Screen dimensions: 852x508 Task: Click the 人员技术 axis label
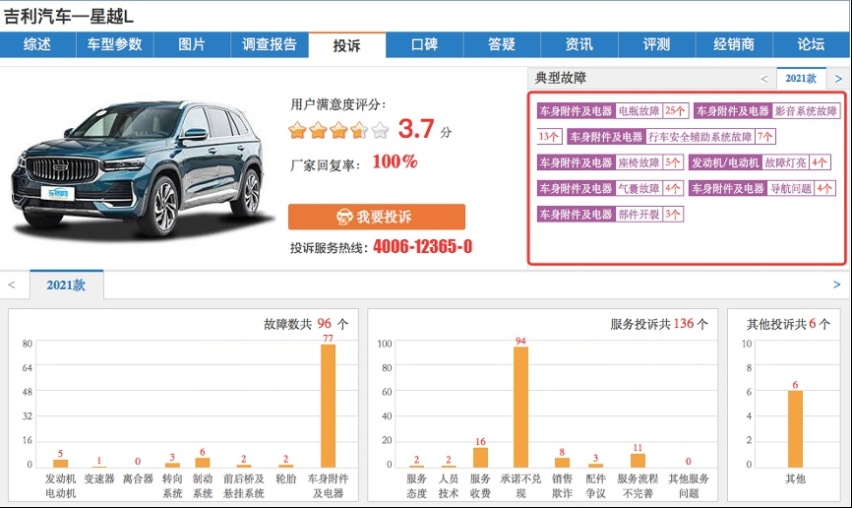pyautogui.click(x=448, y=486)
